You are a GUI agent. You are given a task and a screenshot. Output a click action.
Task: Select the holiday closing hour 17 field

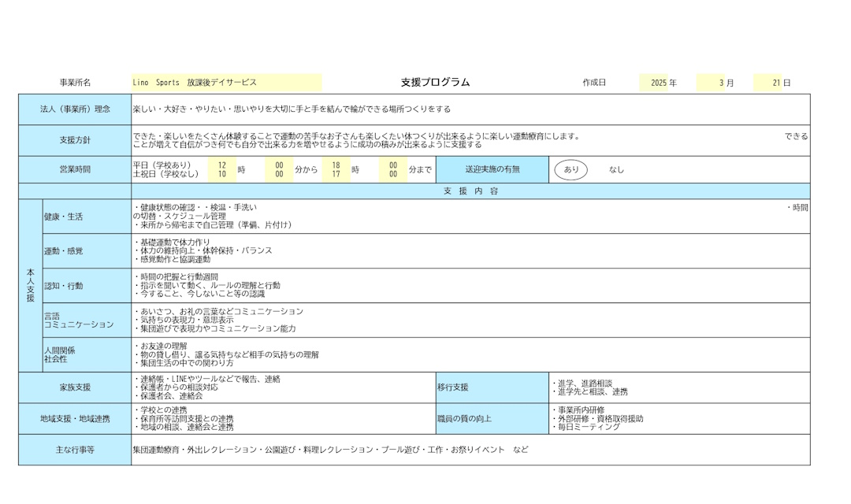coord(336,175)
